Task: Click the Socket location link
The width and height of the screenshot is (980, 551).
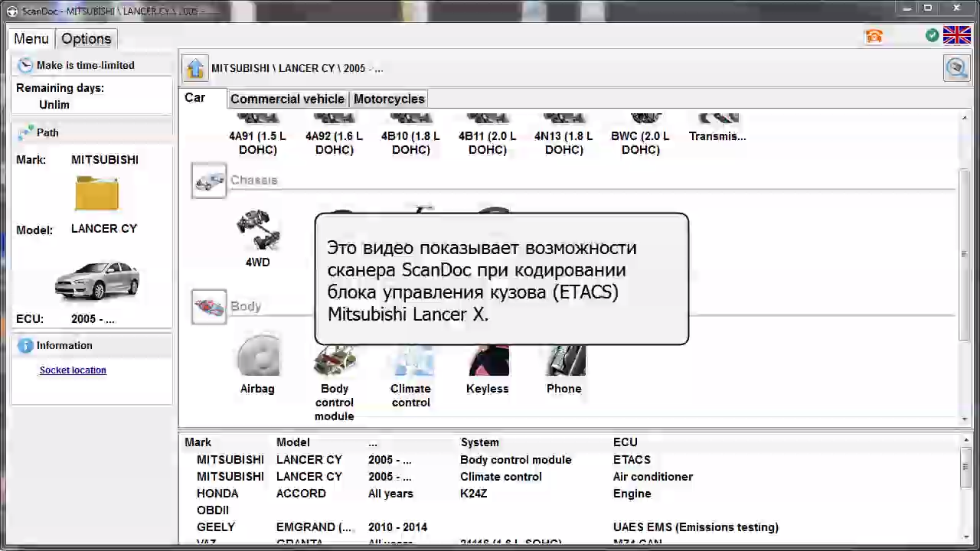Action: tap(73, 370)
